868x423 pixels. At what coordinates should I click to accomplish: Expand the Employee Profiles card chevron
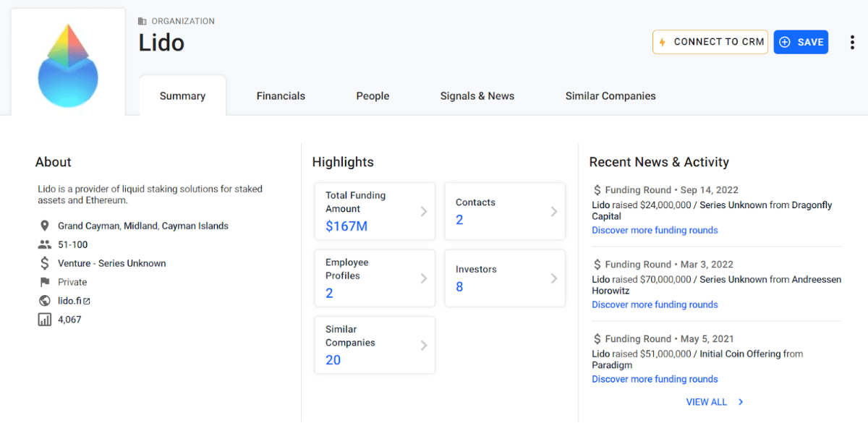(x=424, y=278)
